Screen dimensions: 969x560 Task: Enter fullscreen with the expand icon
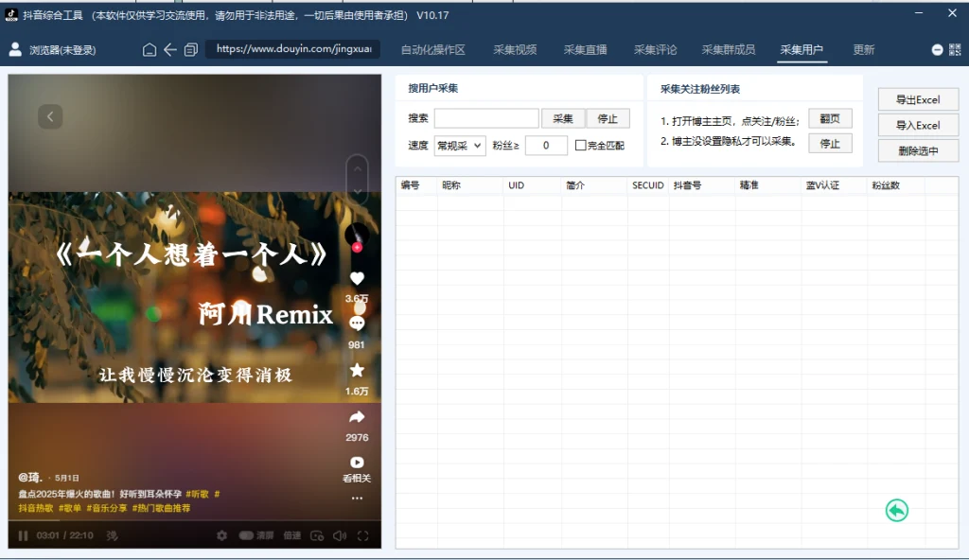[x=363, y=536]
